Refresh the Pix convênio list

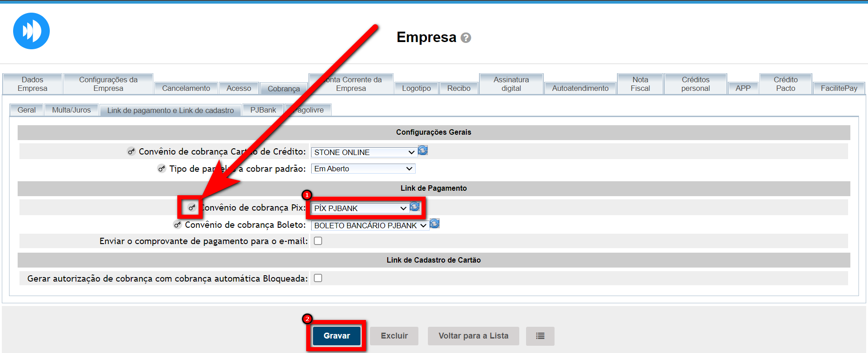(414, 207)
